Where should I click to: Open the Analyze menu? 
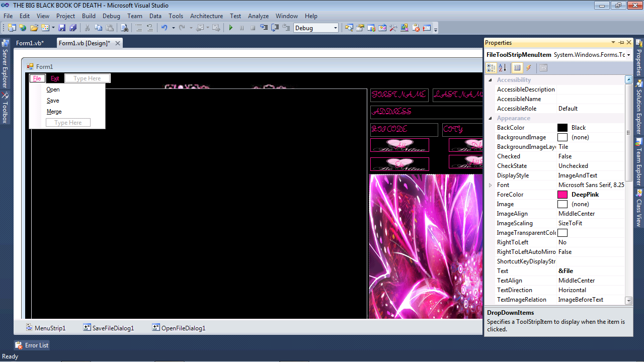[x=258, y=16]
